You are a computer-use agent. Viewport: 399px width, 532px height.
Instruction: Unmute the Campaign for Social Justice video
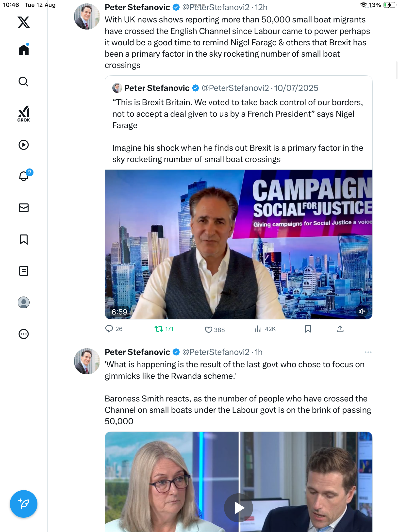click(362, 312)
